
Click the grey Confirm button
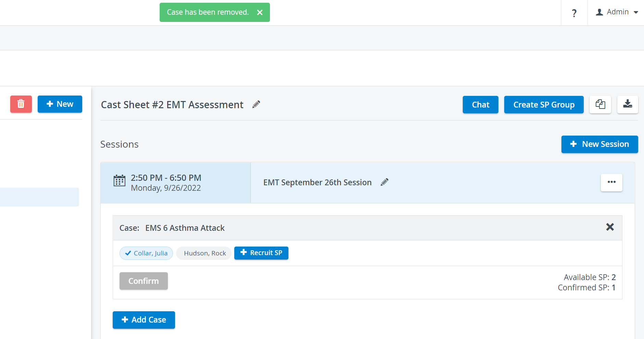pos(144,281)
